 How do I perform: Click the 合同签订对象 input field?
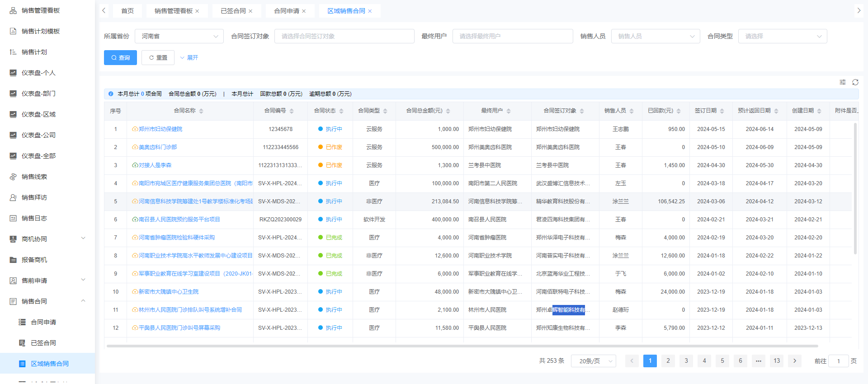point(344,36)
